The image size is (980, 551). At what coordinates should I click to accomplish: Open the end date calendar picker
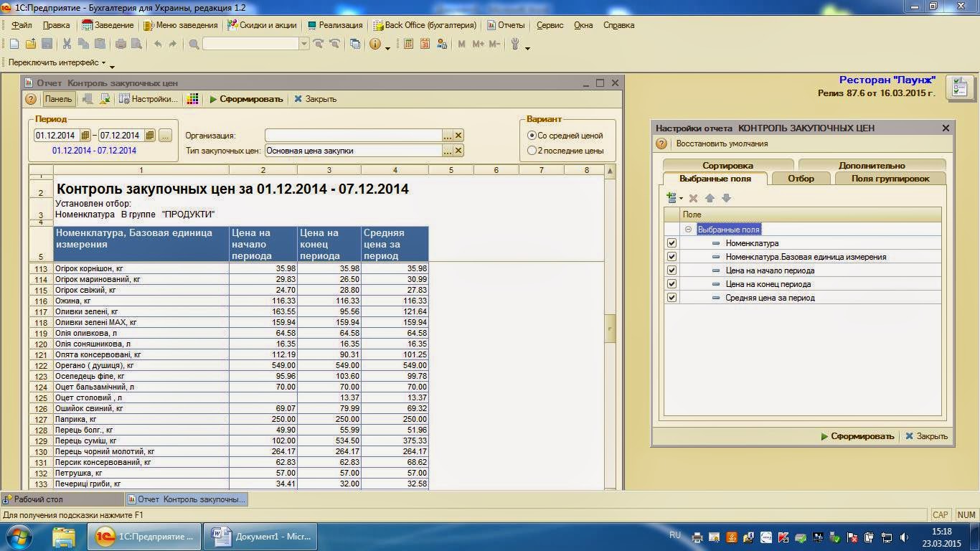pyautogui.click(x=150, y=135)
